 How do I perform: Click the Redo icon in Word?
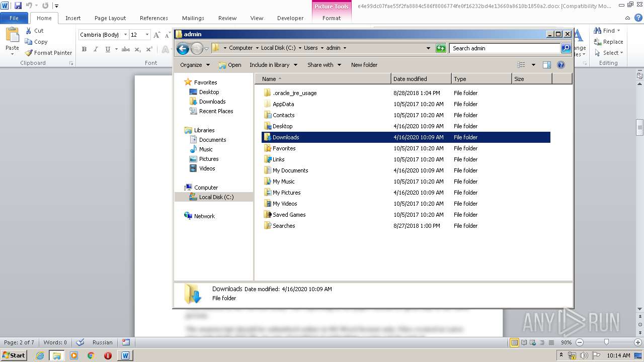click(x=45, y=6)
